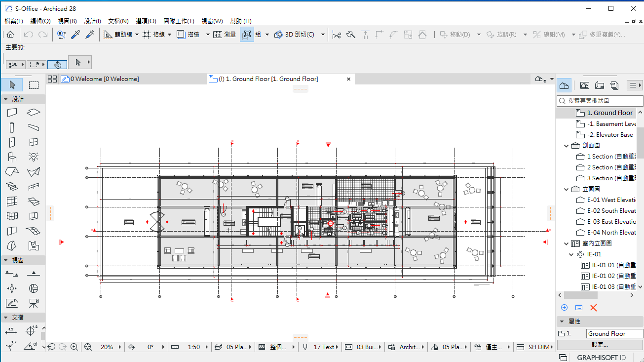644x362 pixels.
Task: Pick the Beam tool
Action: tap(34, 127)
